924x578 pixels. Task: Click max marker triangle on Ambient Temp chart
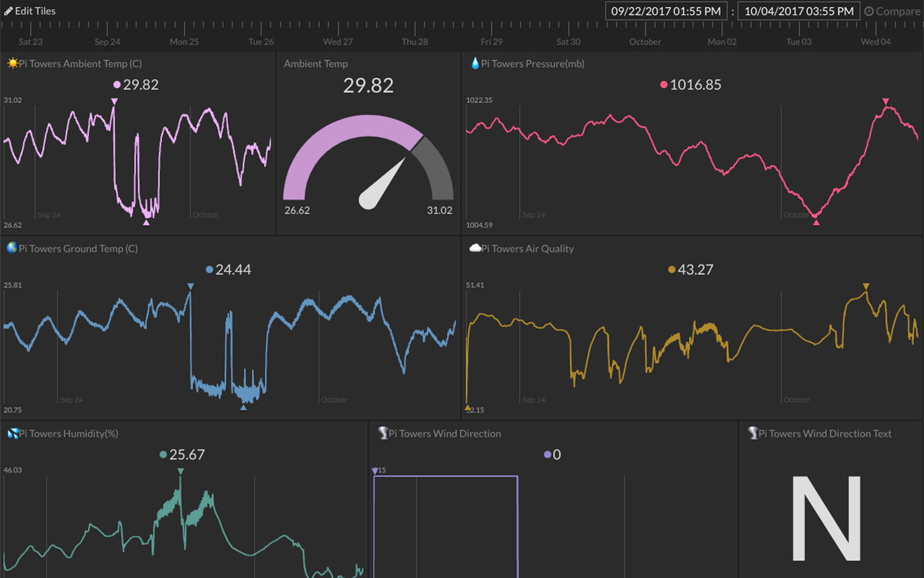coord(114,102)
